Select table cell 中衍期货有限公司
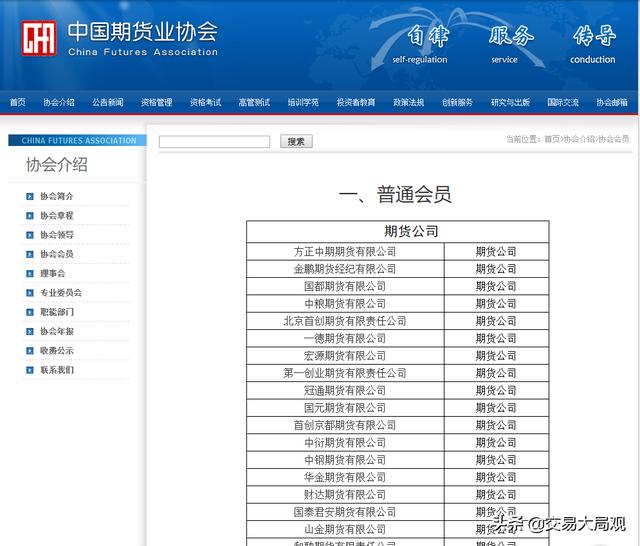 (345, 443)
